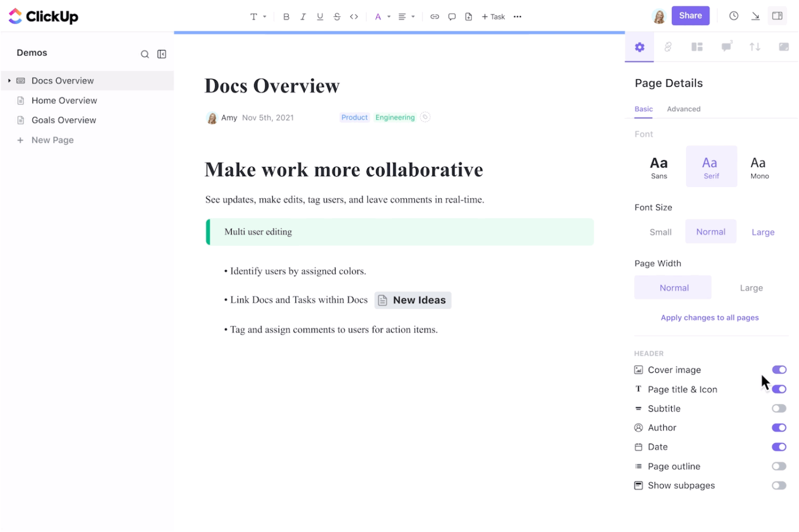
Task: Toggle italic formatting in toolbar
Action: (303, 17)
